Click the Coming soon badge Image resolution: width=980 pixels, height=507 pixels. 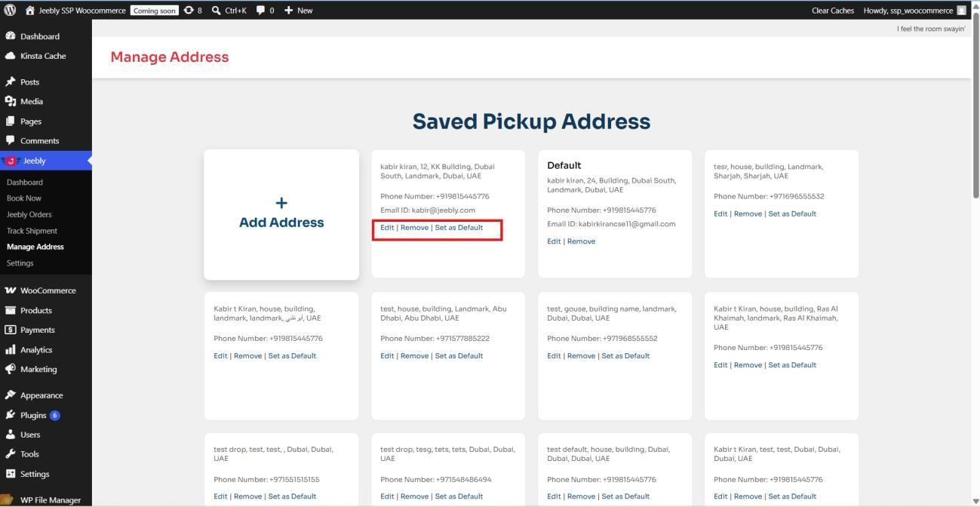154,11
